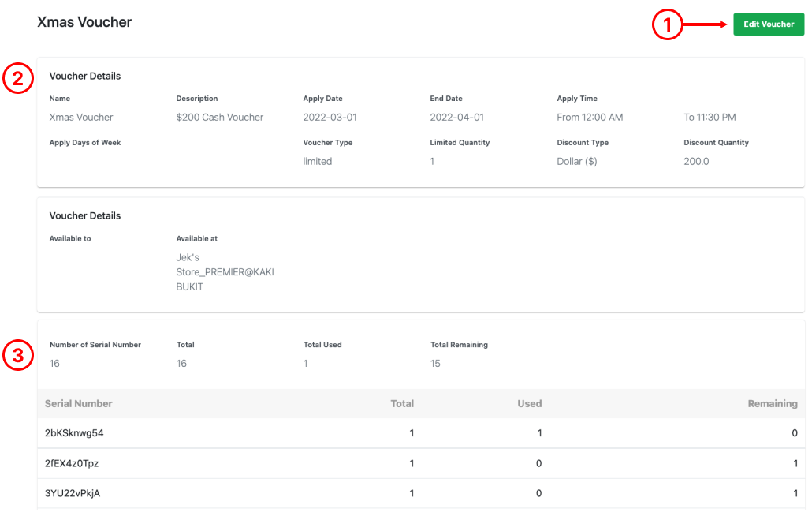Select the serial number row 2fEX4z0Tpz
The image size is (812, 516).
pos(421,463)
